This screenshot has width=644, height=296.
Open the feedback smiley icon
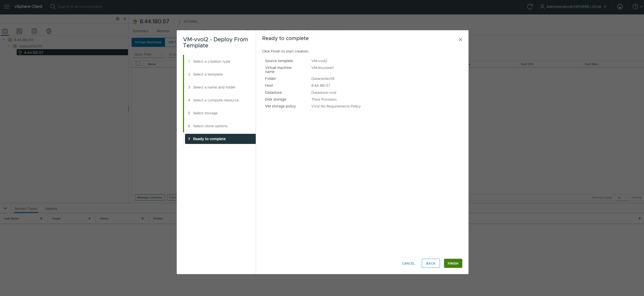click(620, 7)
